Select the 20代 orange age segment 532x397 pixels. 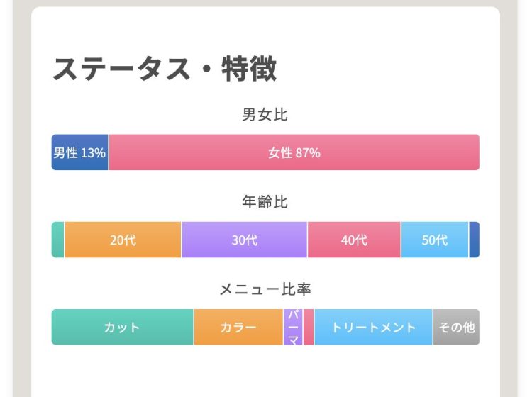point(123,240)
